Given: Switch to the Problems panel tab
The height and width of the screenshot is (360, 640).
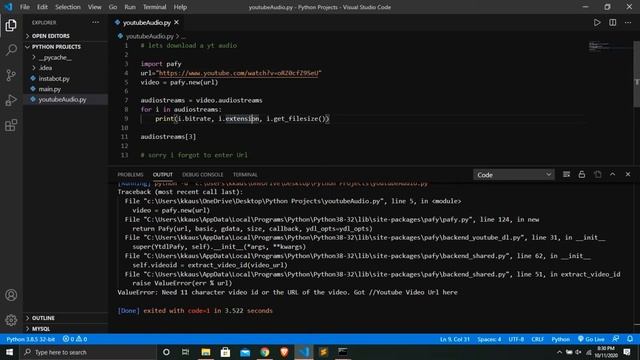Looking at the screenshot, I should [x=130, y=175].
